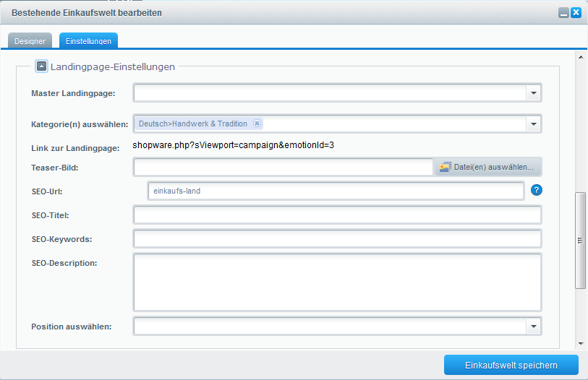Open the Master Landingpage dropdown
588x380 pixels.
[x=533, y=92]
